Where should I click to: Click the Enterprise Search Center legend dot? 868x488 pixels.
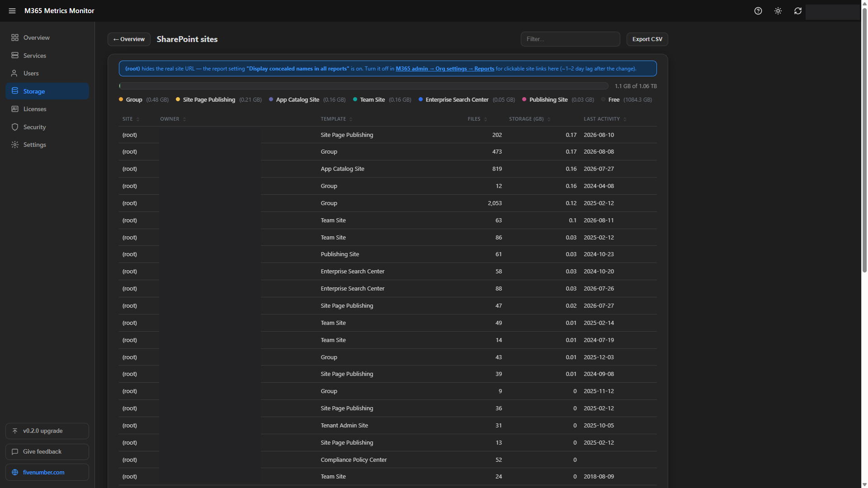(x=420, y=99)
